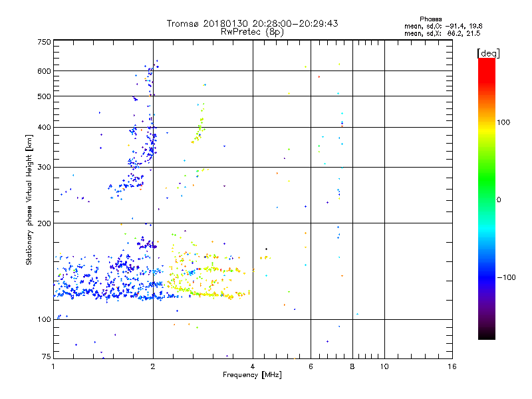This screenshot has height=399, width=532.
Task: Select the 'mean, sd,X: 86.2, 21.5' line
Action: tap(442, 33)
